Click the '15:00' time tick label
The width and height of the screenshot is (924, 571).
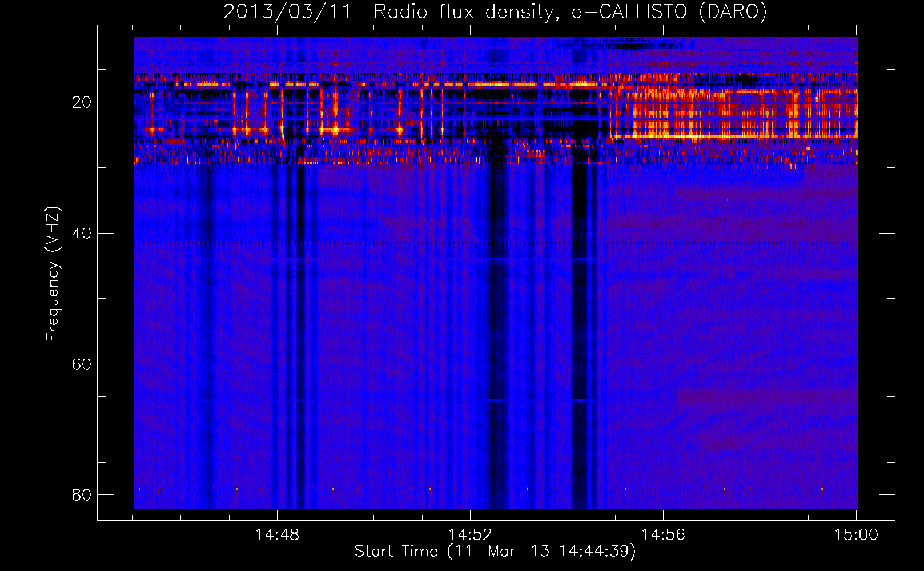[856, 535]
